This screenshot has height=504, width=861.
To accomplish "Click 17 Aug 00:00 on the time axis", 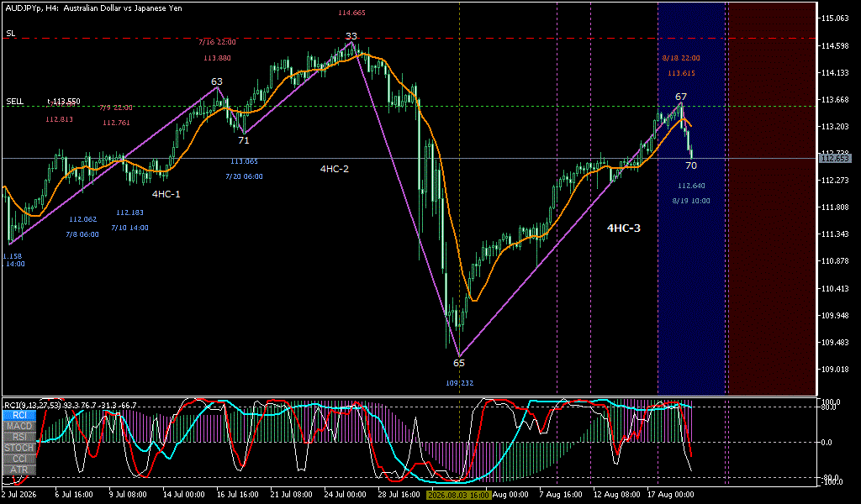I will tap(670, 495).
